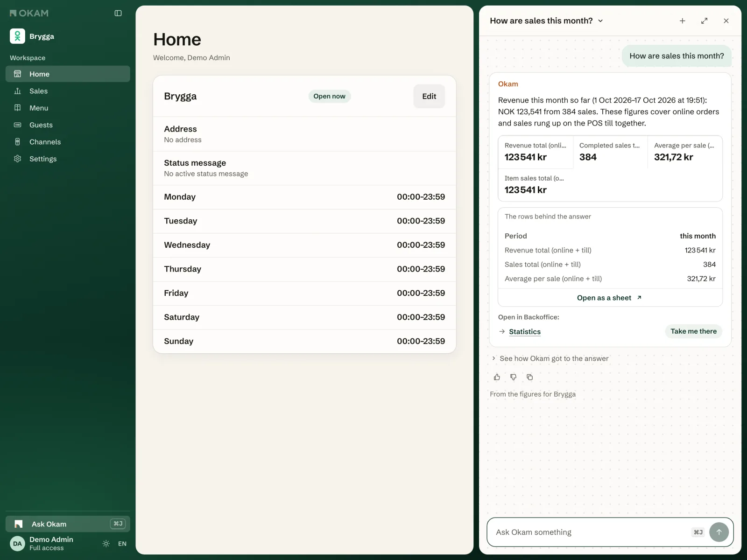This screenshot has height=560, width=747.
Task: Click the OKAM logo in the sidebar
Action: click(x=29, y=13)
